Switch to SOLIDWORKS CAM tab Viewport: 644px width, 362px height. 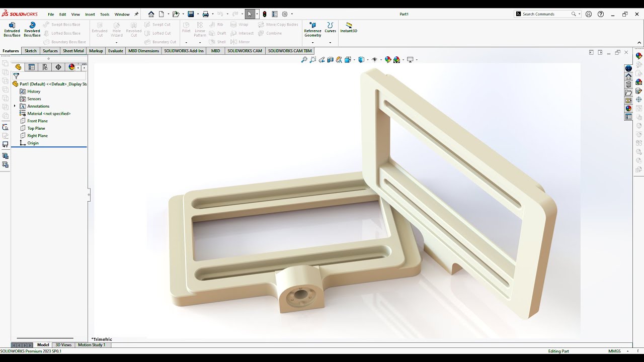coord(245,51)
